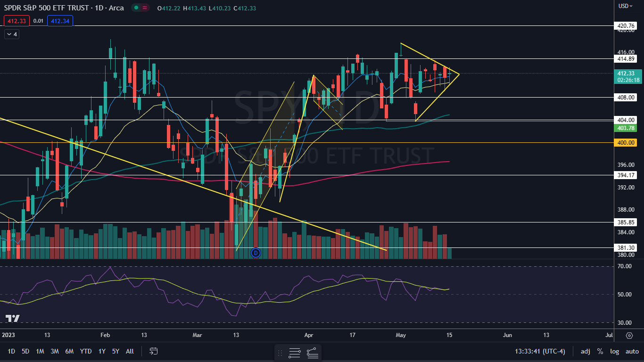Click the blue buy price 412.34 button
Viewport: 644px width, 362px height.
coord(60,21)
